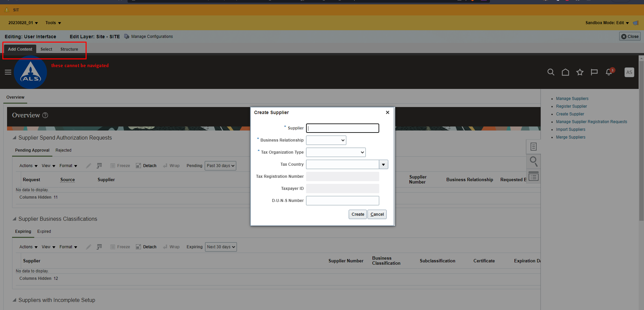644x310 pixels.
Task: Click the ALS company logo
Action: click(30, 72)
